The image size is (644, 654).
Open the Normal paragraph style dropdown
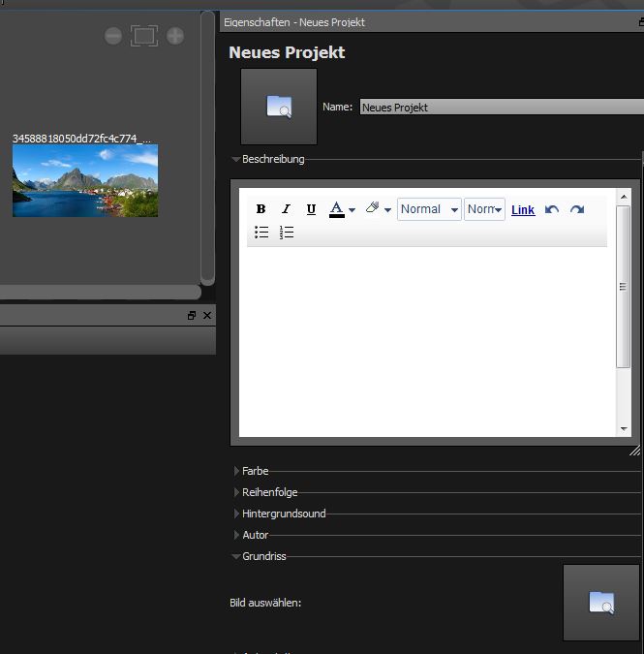pyautogui.click(x=429, y=209)
